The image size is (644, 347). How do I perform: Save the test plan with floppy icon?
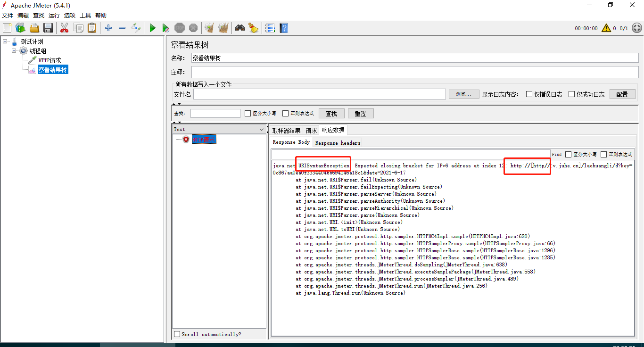(x=48, y=28)
